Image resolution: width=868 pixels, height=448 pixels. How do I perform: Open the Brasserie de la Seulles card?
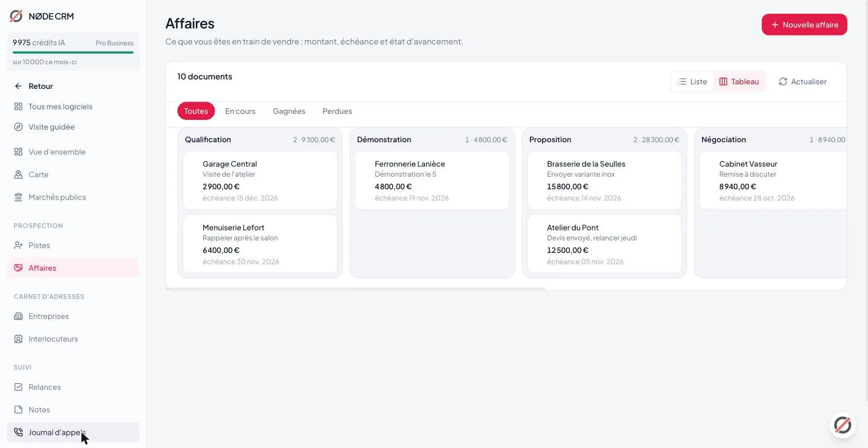604,180
